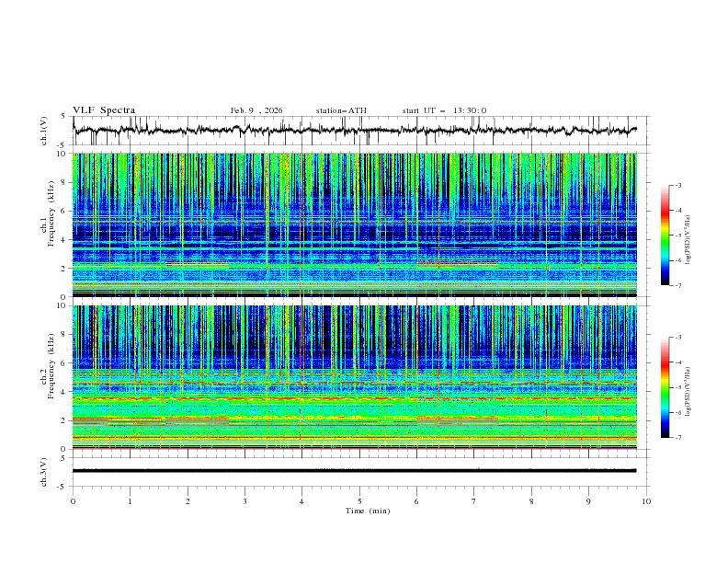This screenshot has height=563, width=728.
Task: Click the ch.1(V) axis label at top left
Action: [45, 131]
